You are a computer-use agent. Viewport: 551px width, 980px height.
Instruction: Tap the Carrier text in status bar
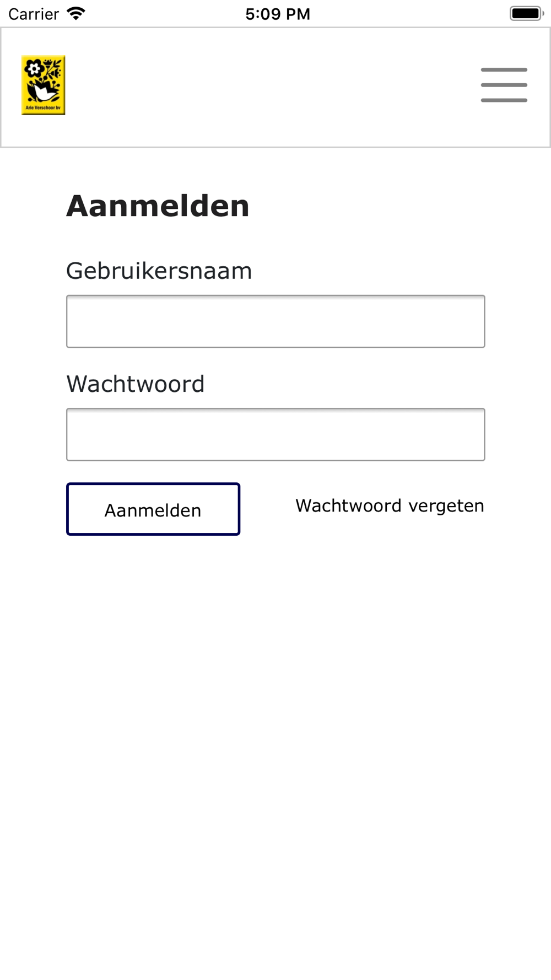[34, 14]
